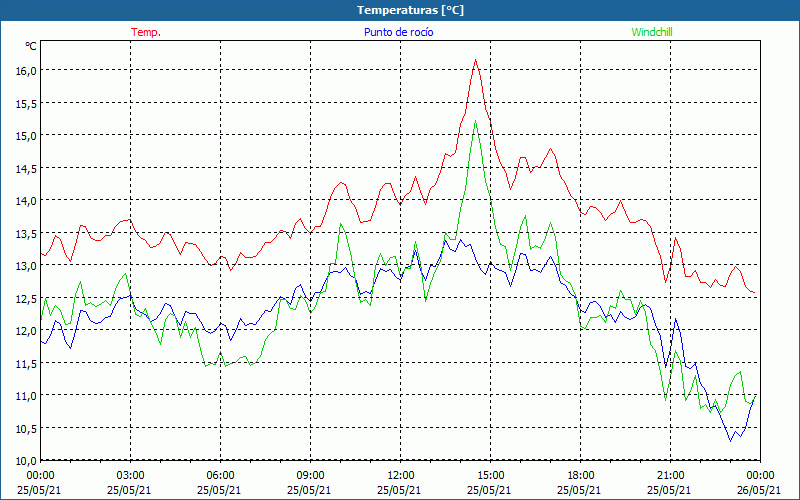Click the '21:00' time axis label

tap(670, 476)
